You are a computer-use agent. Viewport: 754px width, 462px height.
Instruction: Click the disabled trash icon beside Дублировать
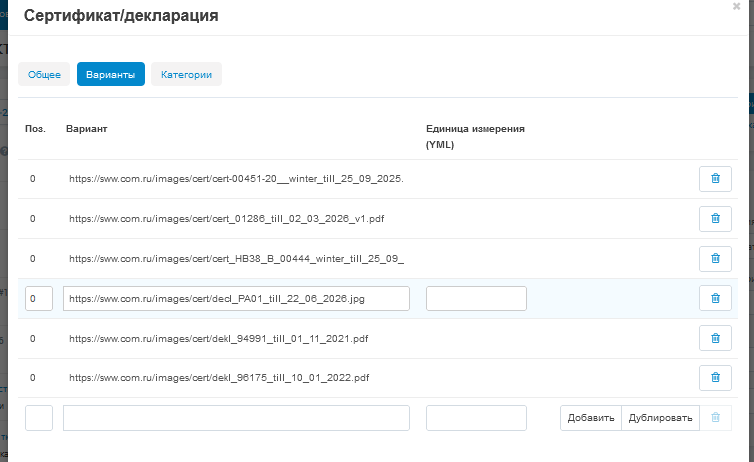715,418
